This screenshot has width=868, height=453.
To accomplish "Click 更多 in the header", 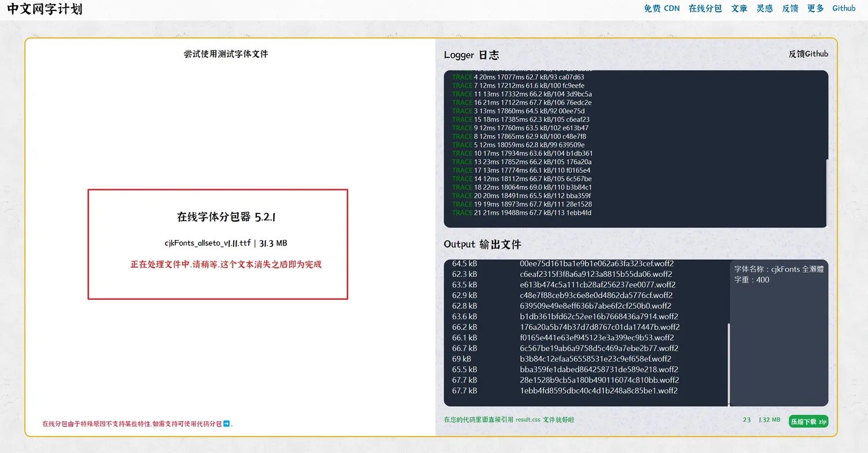I will click(815, 9).
